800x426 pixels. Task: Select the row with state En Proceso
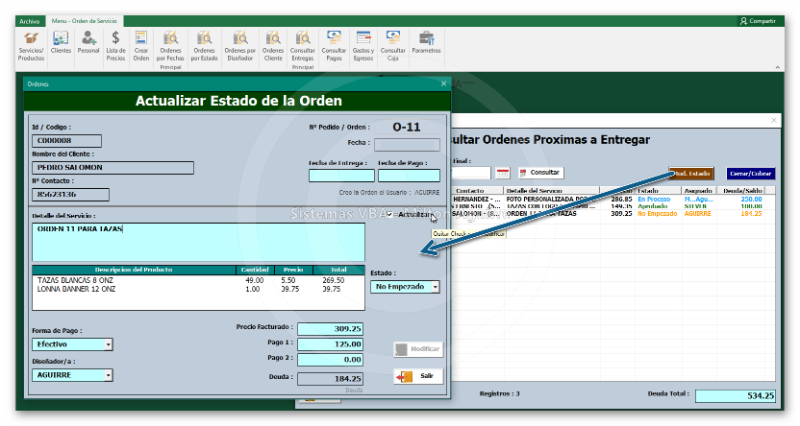612,199
